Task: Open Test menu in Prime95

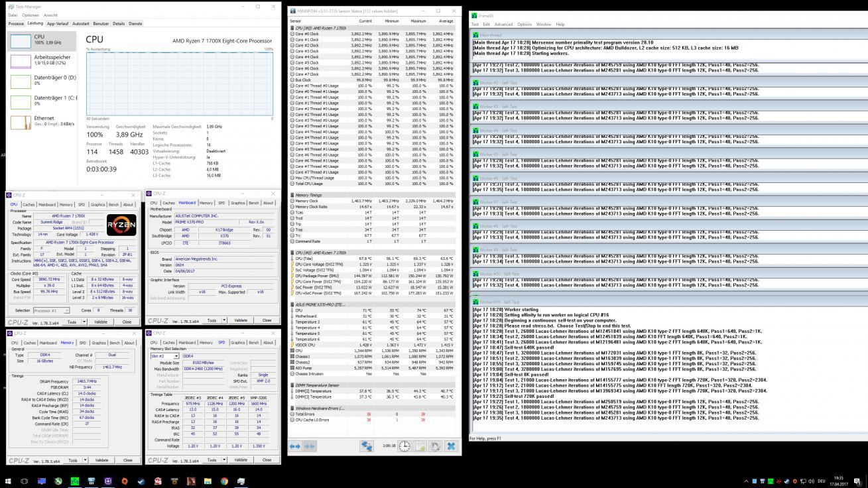Action: [475, 25]
